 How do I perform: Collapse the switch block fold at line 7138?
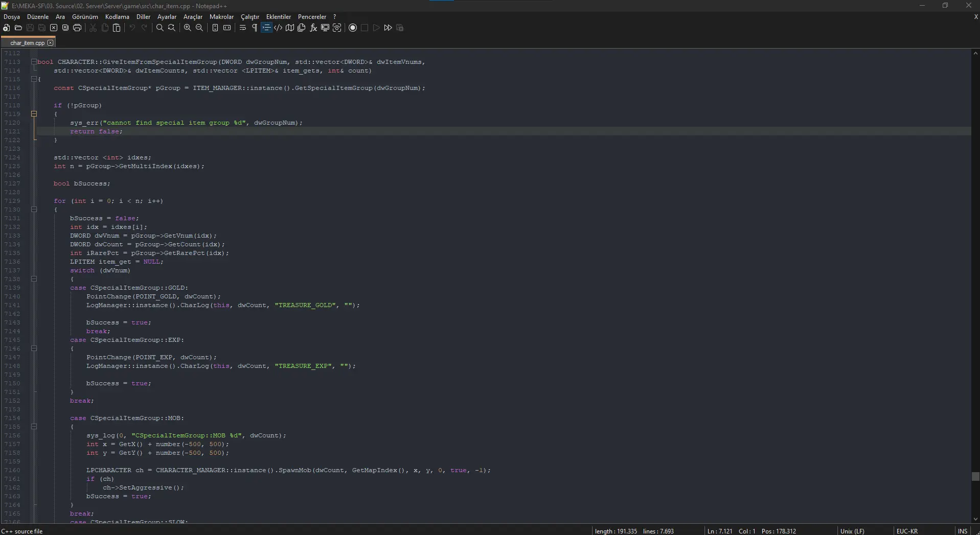tap(34, 279)
